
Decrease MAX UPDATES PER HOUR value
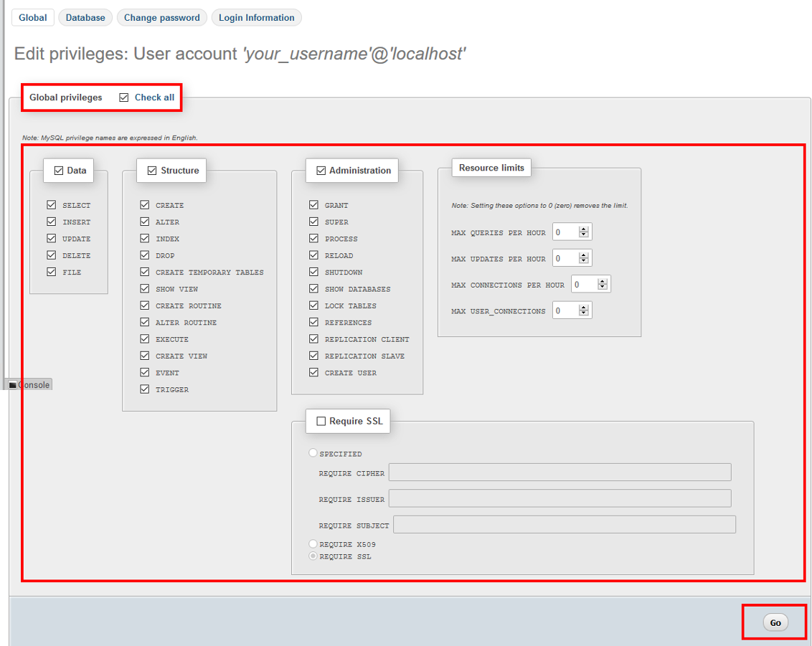(584, 262)
